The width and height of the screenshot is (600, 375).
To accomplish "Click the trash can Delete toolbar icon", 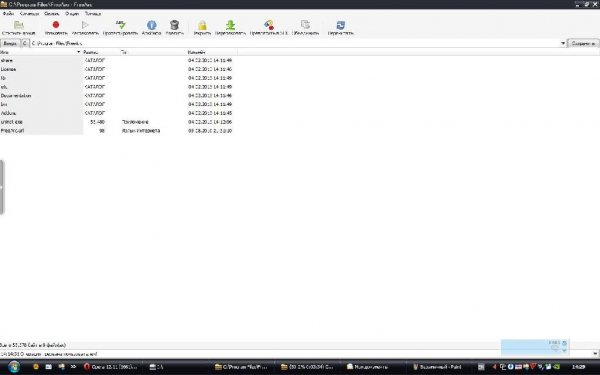I will pyautogui.click(x=174, y=25).
